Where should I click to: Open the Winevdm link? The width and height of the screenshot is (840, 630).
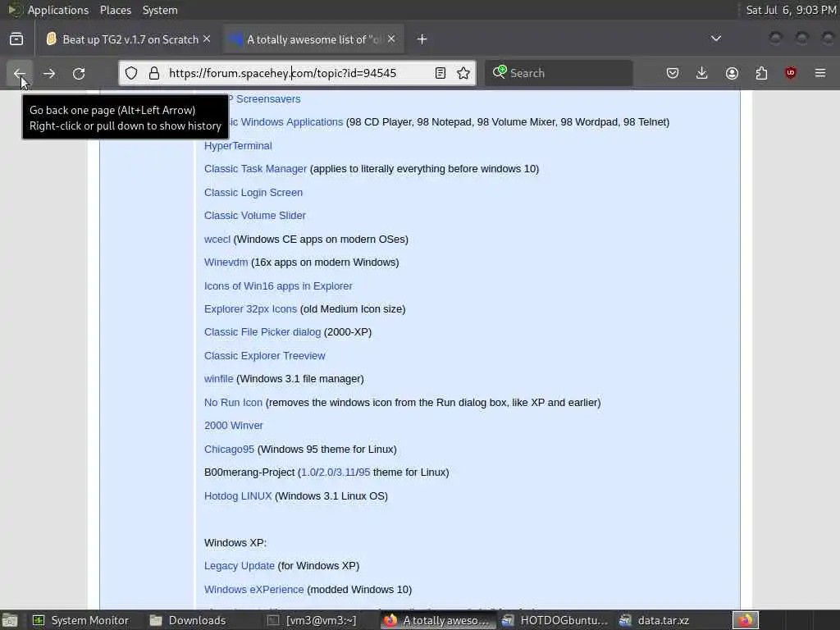click(x=226, y=262)
